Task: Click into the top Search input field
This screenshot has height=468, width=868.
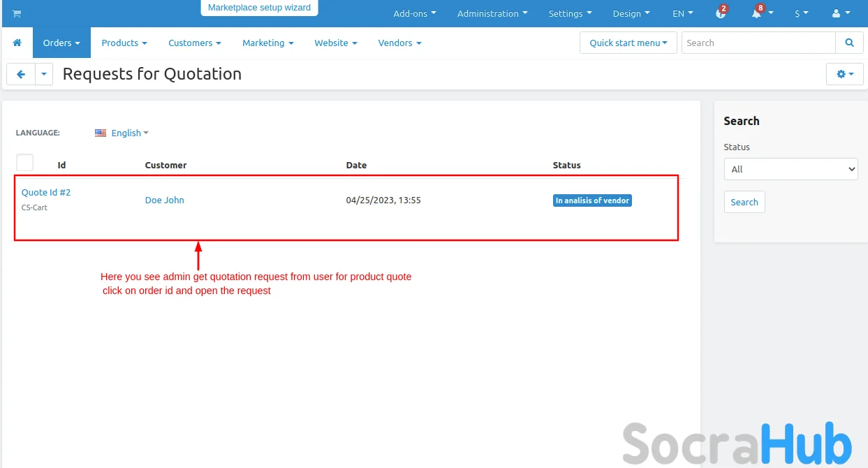Action: (x=758, y=43)
